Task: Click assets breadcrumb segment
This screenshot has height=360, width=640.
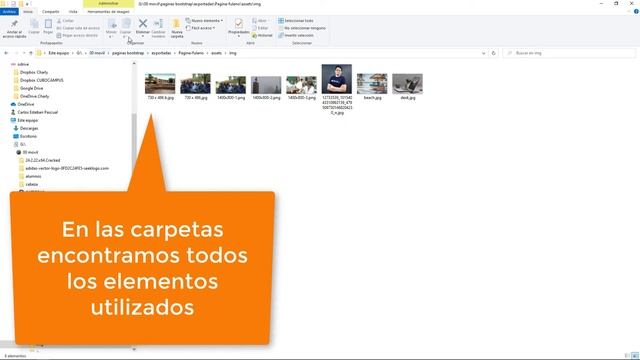Action: 216,53
